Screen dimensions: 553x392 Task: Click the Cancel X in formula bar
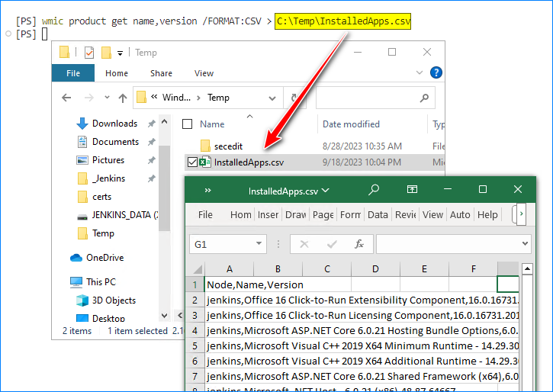304,244
